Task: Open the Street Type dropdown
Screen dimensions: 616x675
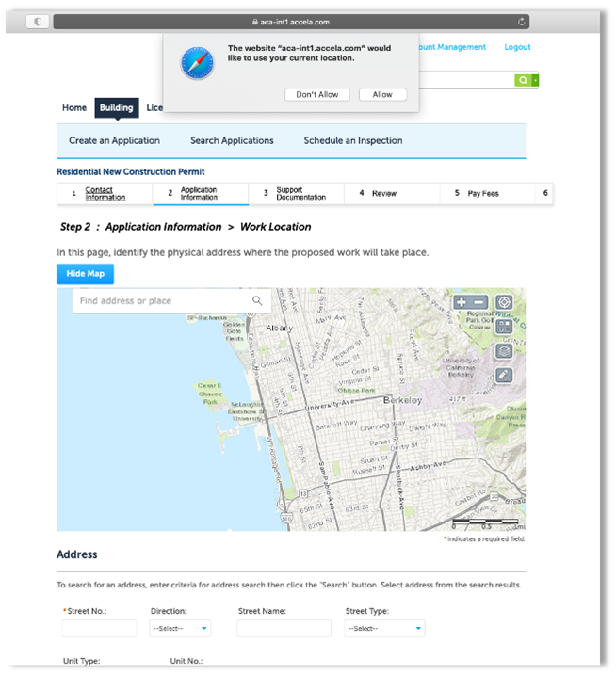Action: point(383,628)
